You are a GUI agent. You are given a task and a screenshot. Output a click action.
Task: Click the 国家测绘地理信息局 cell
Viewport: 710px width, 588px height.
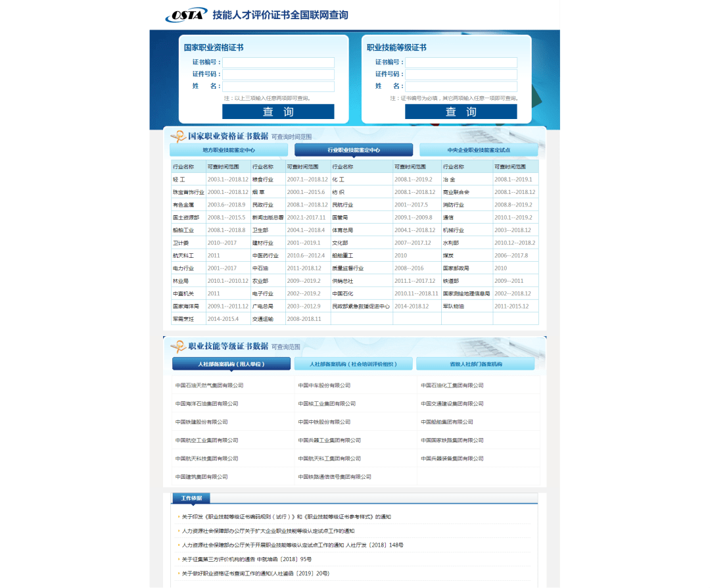point(467,293)
